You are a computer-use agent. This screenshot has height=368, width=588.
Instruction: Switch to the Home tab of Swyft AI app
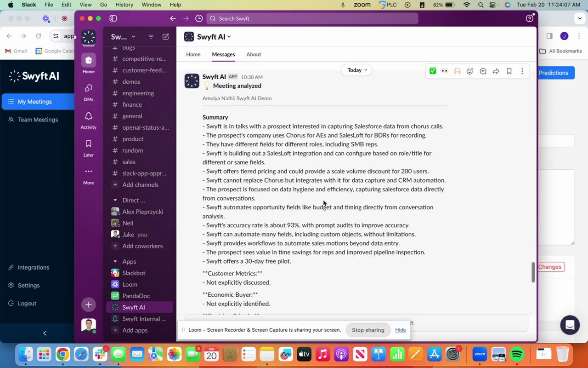(x=193, y=54)
